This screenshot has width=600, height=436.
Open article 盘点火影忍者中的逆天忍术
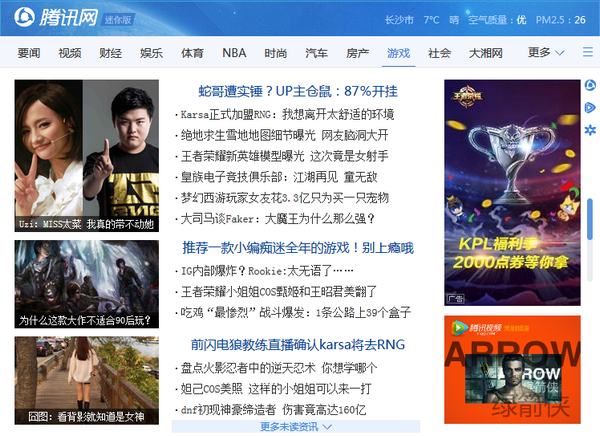[x=279, y=368]
